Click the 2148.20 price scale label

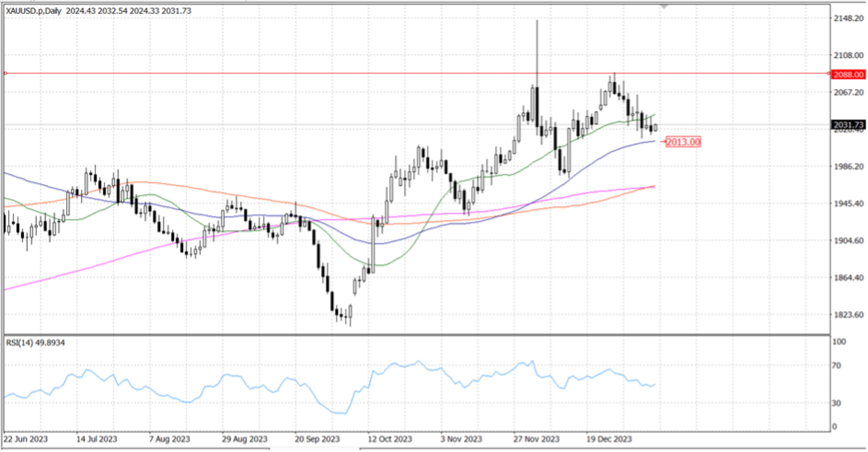point(848,19)
